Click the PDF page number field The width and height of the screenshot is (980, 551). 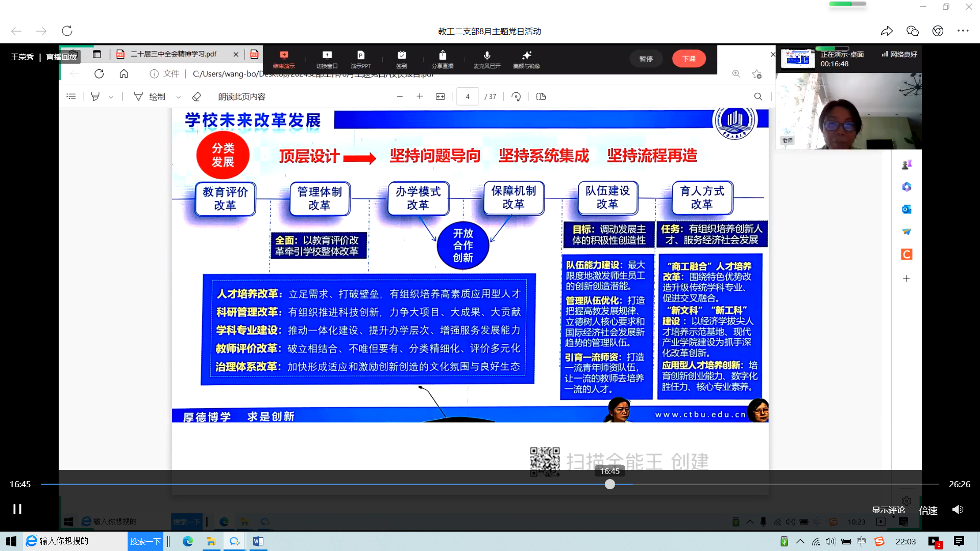click(467, 96)
